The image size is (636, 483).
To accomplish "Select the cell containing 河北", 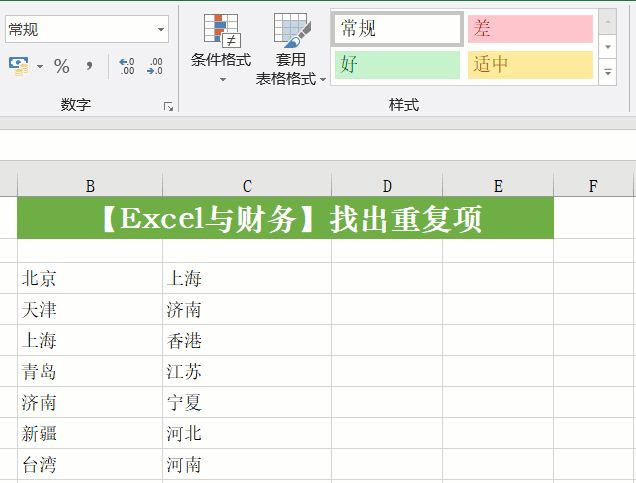I will 247,434.
